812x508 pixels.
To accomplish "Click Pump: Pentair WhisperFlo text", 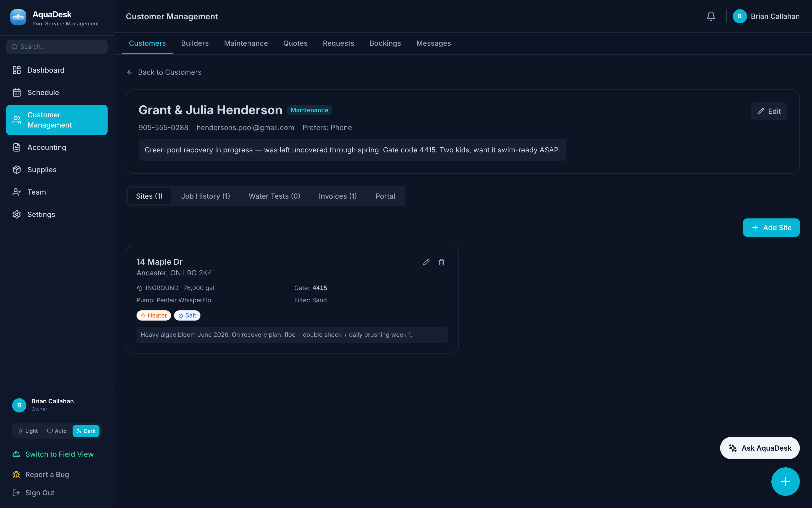I will pyautogui.click(x=174, y=300).
